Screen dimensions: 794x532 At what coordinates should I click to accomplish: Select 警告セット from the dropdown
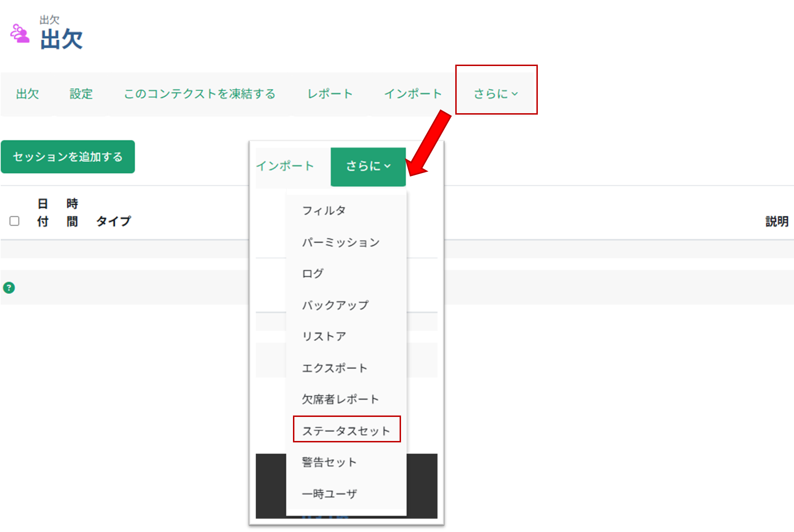[x=329, y=462]
